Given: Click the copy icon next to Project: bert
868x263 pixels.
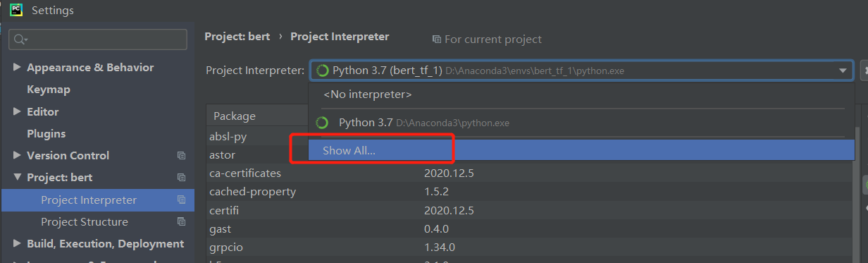Looking at the screenshot, I should tap(181, 178).
